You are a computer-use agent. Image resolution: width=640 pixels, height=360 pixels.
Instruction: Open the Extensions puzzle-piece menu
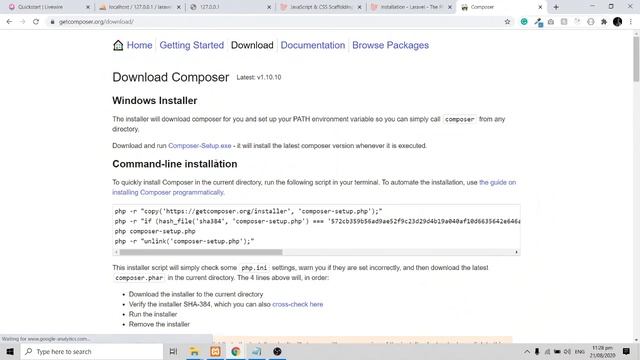click(x=604, y=22)
